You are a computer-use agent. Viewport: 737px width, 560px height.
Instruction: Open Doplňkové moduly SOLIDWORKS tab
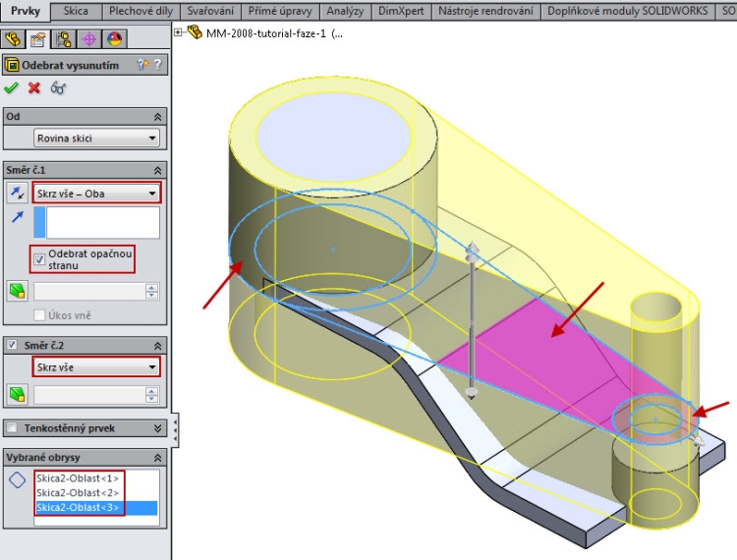click(x=628, y=11)
